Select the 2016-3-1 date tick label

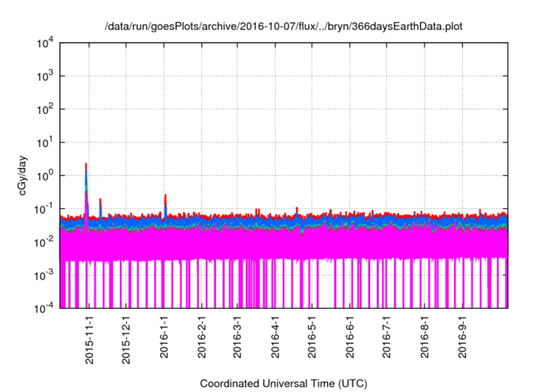click(x=238, y=336)
